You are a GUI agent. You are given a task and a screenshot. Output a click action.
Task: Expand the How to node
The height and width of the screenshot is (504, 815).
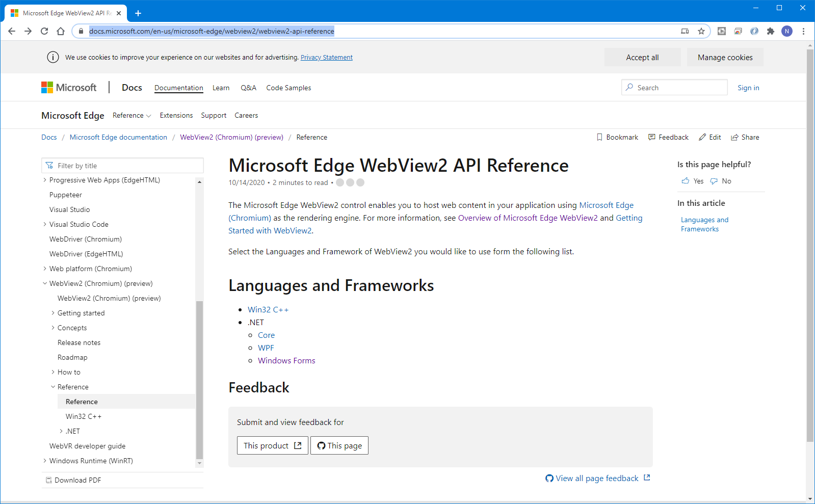click(x=53, y=372)
